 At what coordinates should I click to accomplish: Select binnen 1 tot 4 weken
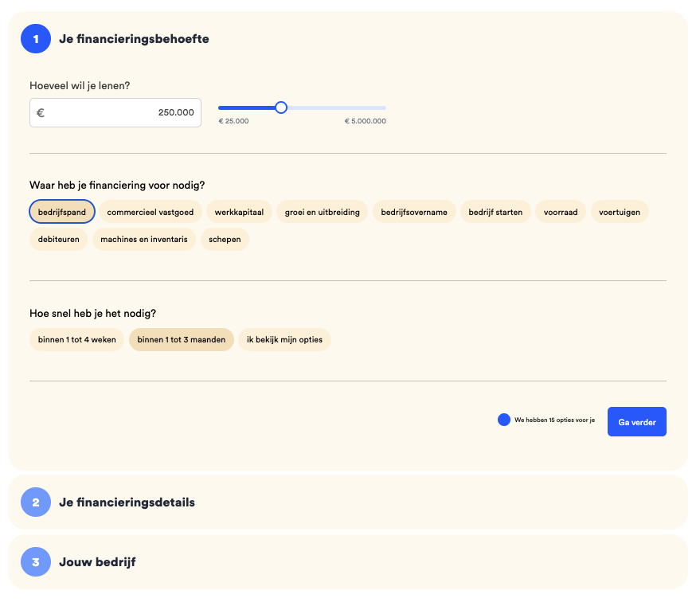tap(76, 339)
